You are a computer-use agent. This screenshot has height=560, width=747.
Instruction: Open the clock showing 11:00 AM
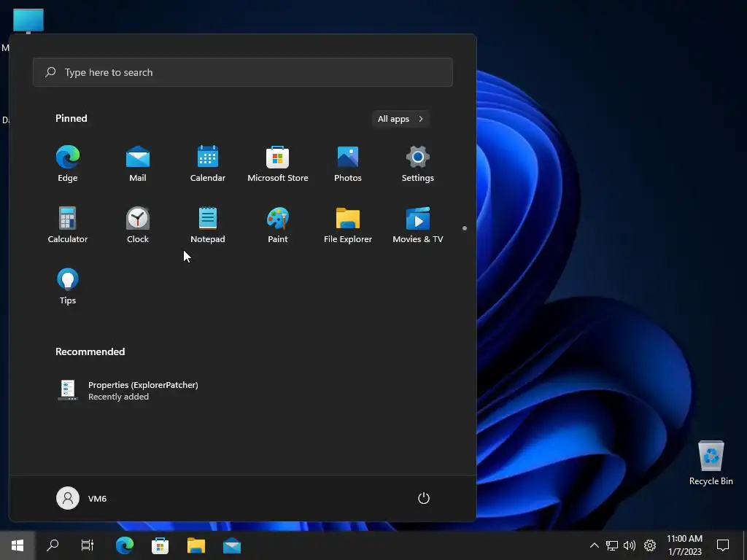[x=684, y=545]
